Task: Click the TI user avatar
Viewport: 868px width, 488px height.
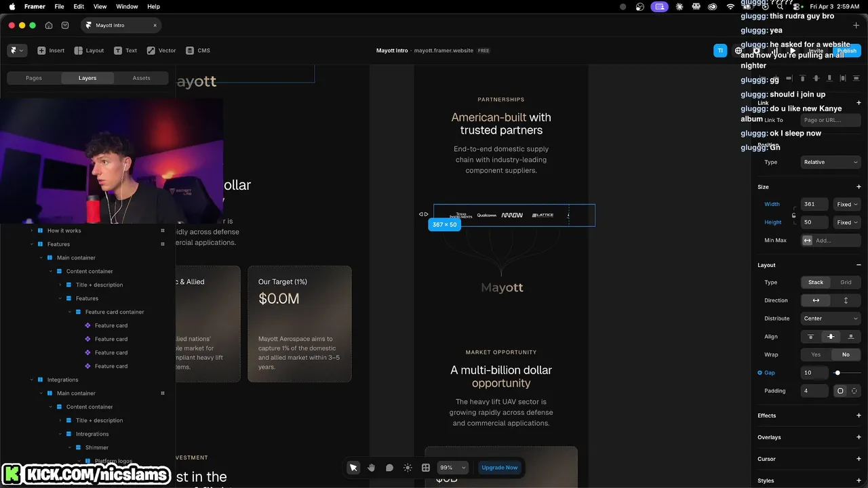Action: click(720, 50)
